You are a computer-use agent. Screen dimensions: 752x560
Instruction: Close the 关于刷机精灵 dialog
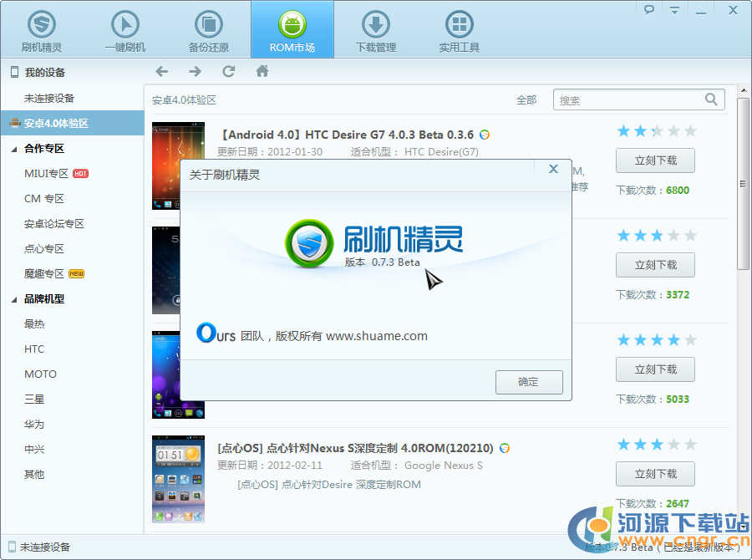[553, 169]
